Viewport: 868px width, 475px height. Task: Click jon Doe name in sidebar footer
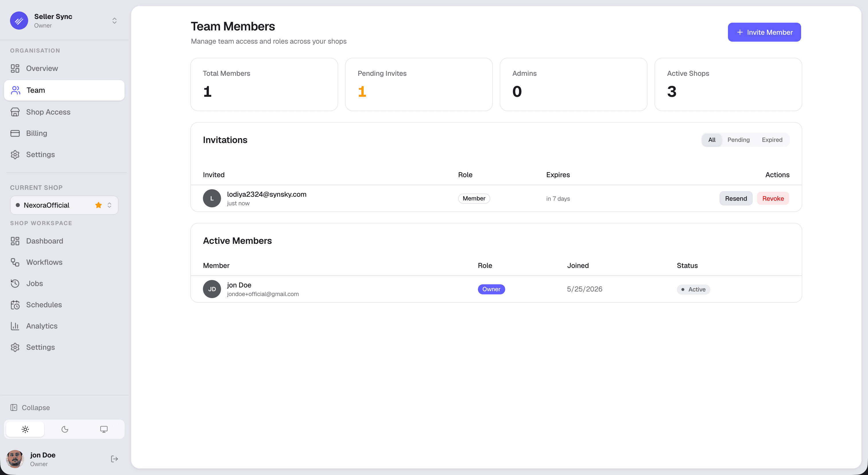(43, 455)
